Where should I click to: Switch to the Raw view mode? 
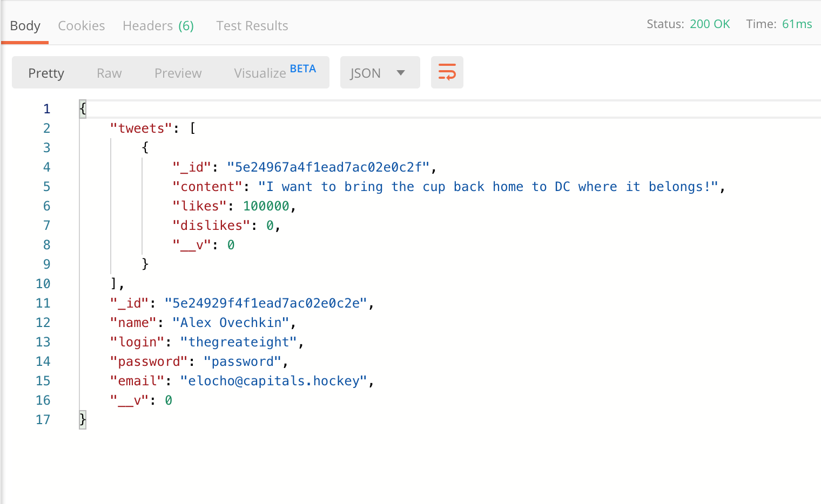pyautogui.click(x=109, y=73)
